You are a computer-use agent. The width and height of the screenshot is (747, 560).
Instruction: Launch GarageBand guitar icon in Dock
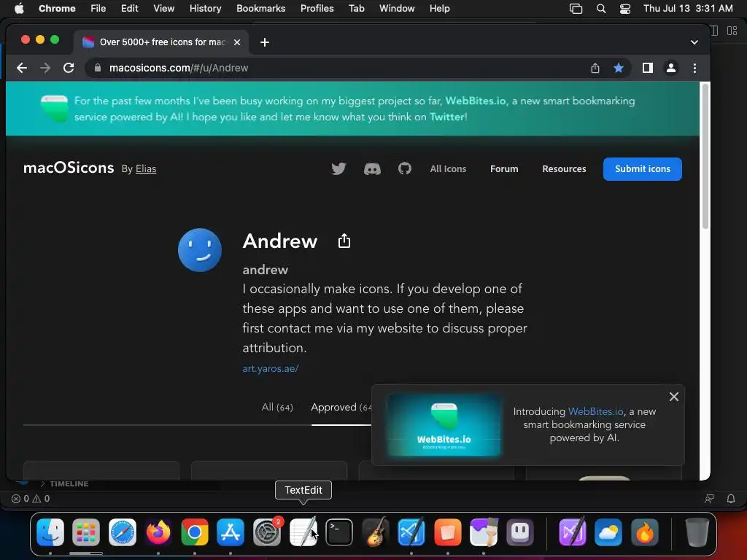click(x=376, y=532)
